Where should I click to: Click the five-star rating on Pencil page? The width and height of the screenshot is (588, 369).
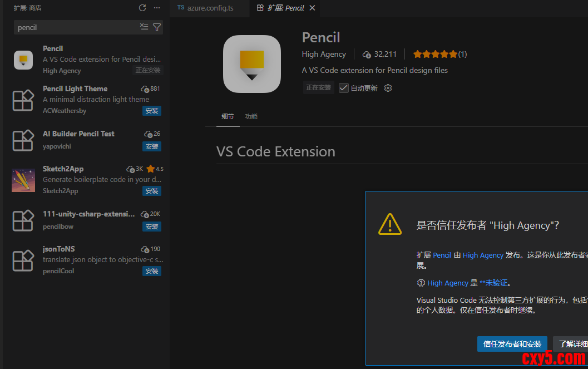(435, 54)
